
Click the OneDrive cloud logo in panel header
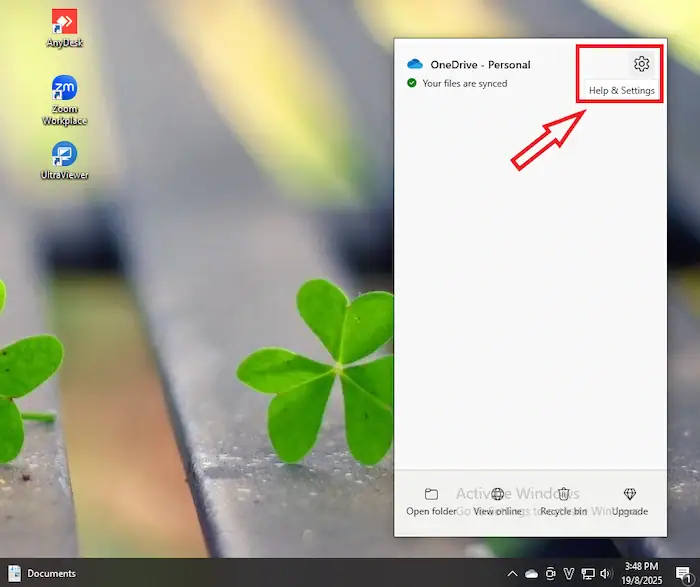(x=415, y=64)
